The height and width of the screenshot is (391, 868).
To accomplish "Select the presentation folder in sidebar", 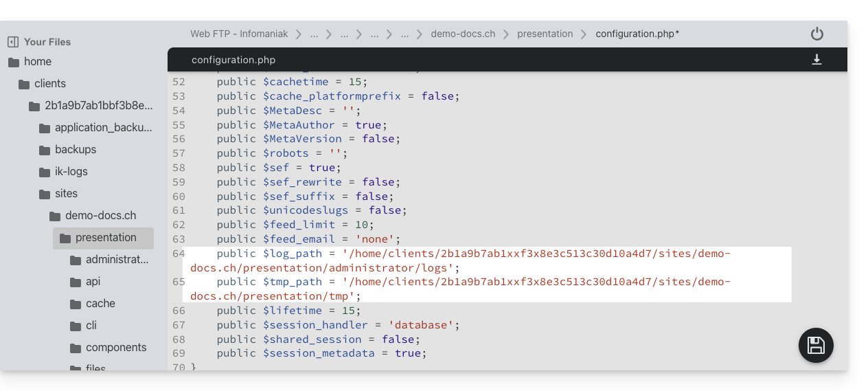I will 106,238.
